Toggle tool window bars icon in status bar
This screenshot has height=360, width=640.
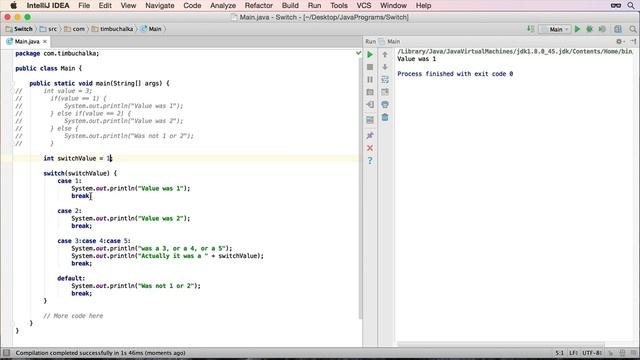(x=6, y=353)
